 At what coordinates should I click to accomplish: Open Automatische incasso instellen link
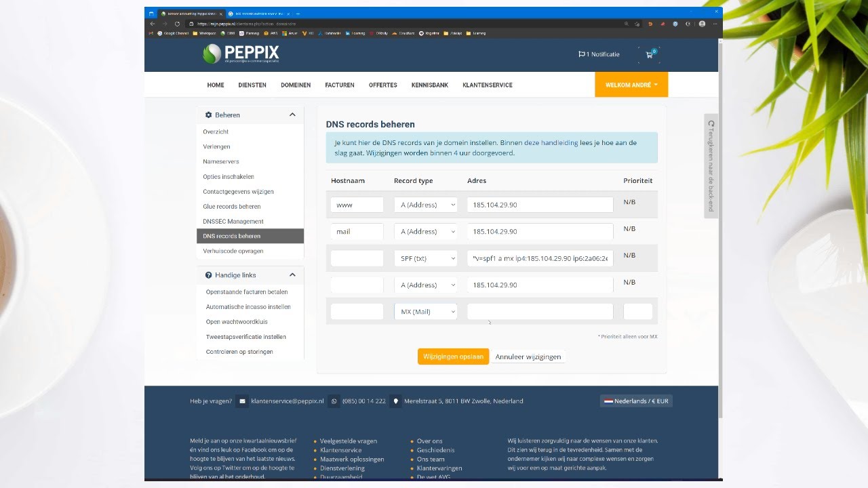[248, 307]
